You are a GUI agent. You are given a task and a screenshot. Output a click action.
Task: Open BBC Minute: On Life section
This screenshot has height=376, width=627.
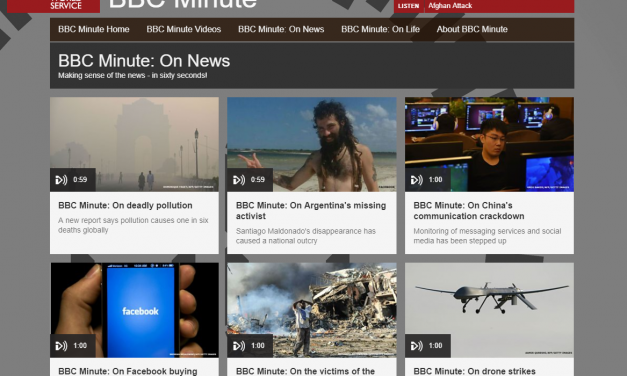380,29
